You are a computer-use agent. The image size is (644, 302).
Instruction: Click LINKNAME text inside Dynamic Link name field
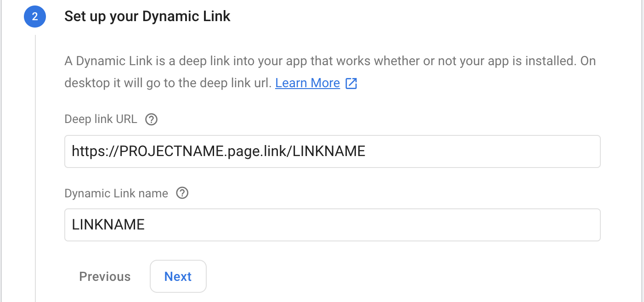click(x=108, y=224)
